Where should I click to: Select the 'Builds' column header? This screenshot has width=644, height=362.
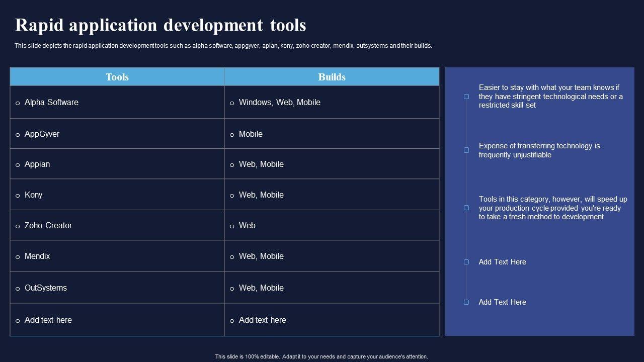coord(332,77)
